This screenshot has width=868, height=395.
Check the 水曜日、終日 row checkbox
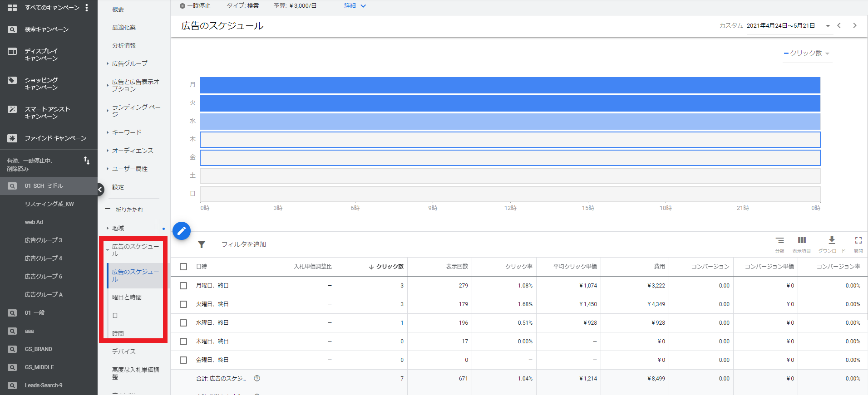coord(183,323)
